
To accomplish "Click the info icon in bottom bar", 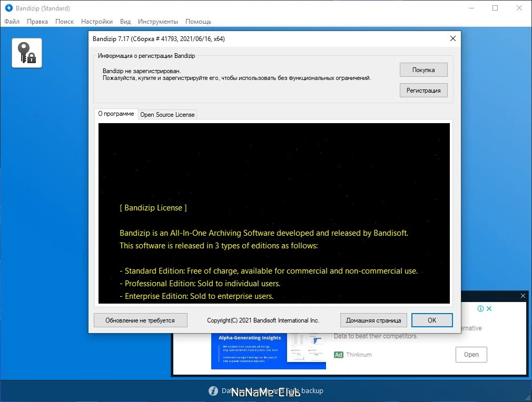I will (x=213, y=391).
